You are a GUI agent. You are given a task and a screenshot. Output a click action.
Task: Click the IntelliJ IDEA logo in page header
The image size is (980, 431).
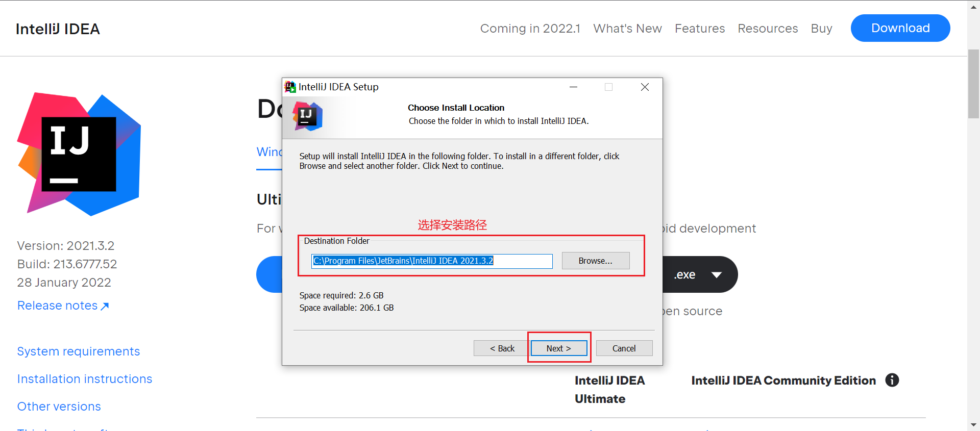[58, 29]
